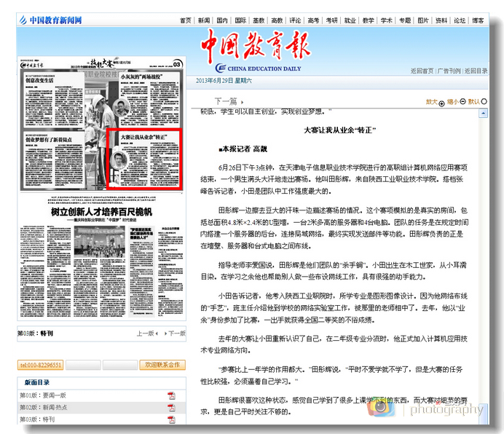504x434 pixels.
Task: Click the zoom-in plus icon beside 放大
Action: [x=441, y=103]
